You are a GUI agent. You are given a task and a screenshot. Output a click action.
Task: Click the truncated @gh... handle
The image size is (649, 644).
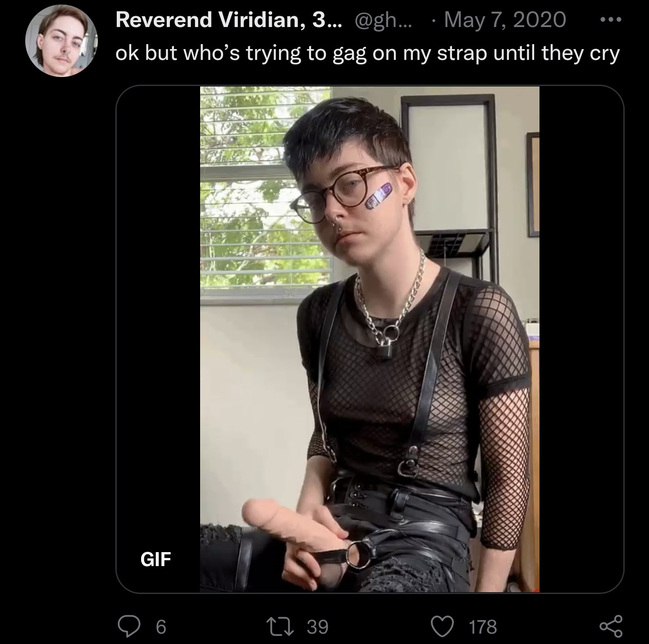pyautogui.click(x=384, y=20)
